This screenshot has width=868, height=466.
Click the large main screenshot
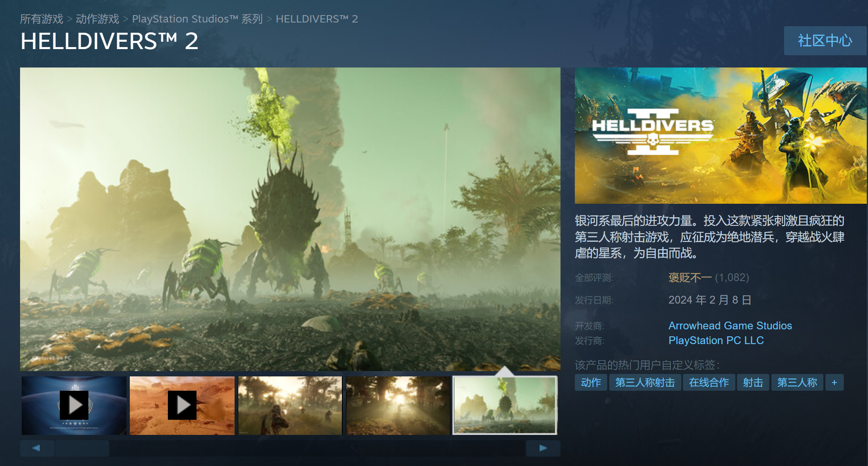tap(290, 219)
